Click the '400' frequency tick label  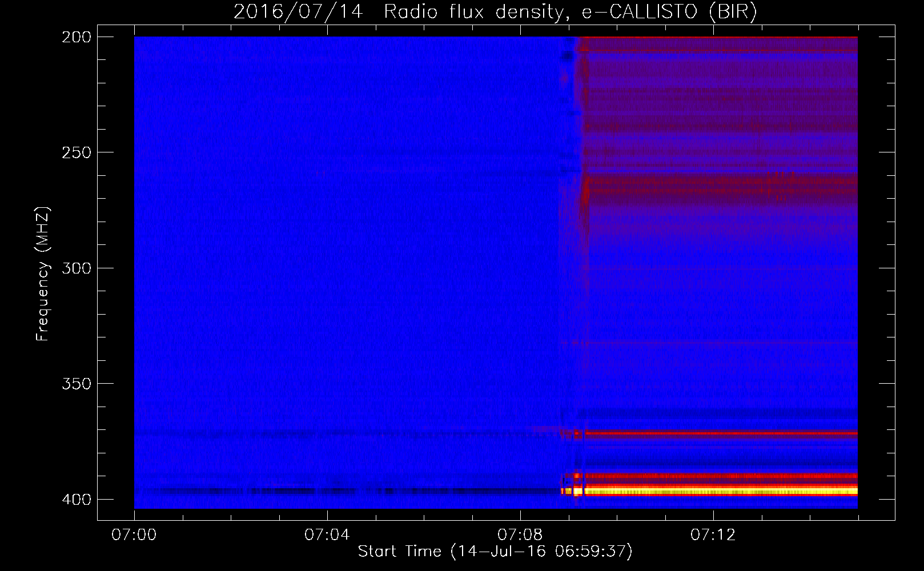pos(76,499)
